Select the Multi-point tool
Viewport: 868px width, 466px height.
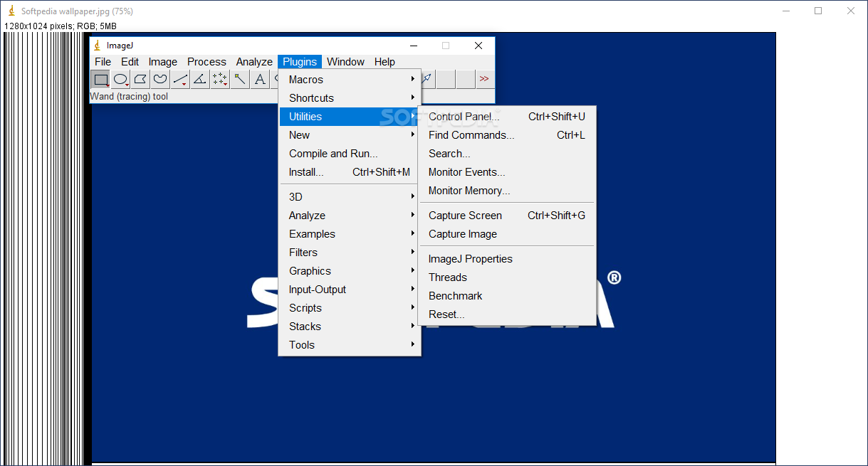pos(221,80)
